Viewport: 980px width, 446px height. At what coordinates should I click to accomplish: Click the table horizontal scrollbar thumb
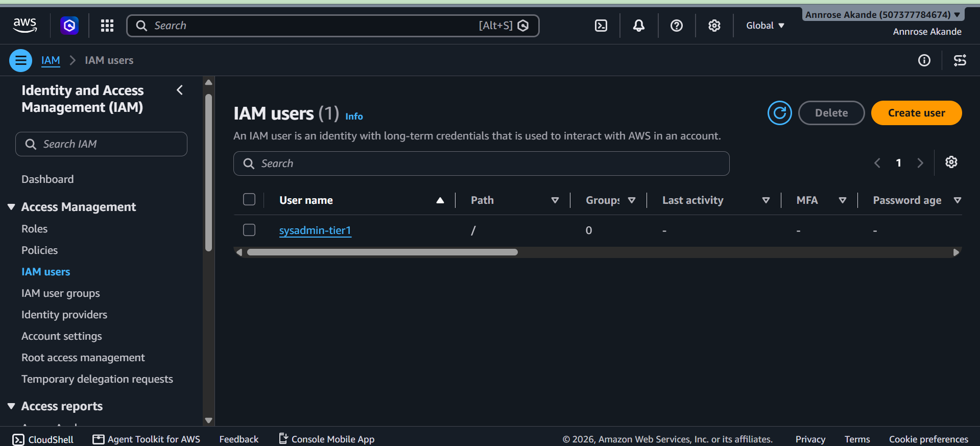(383, 252)
